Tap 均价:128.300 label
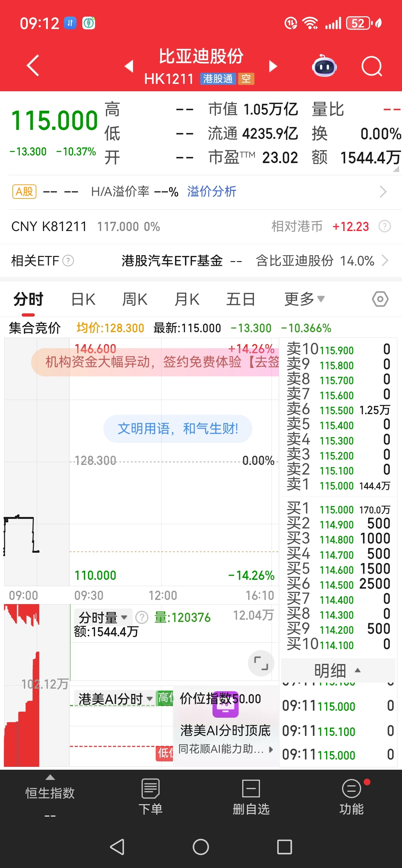 110,328
